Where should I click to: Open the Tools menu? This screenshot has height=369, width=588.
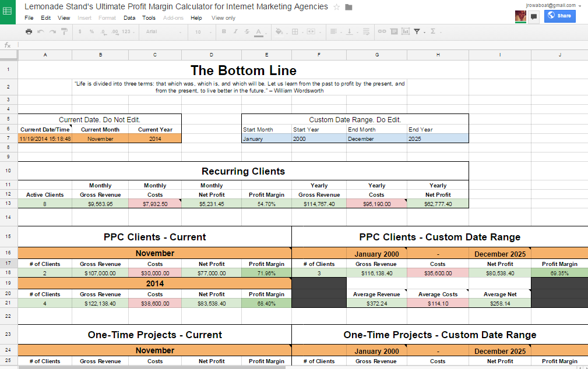[x=149, y=18]
